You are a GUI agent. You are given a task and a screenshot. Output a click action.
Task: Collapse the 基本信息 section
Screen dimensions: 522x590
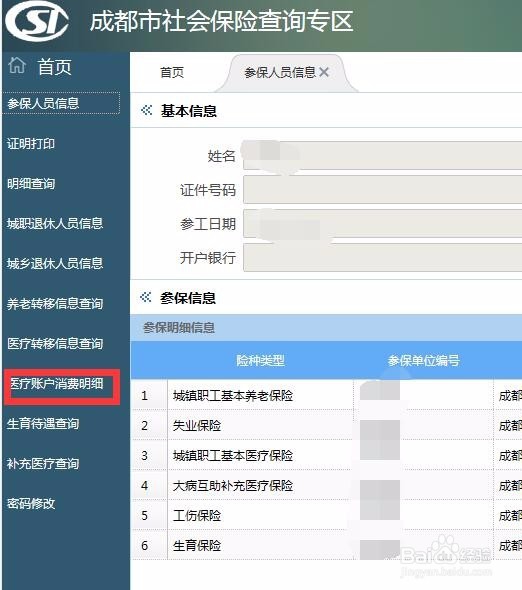coord(146,110)
